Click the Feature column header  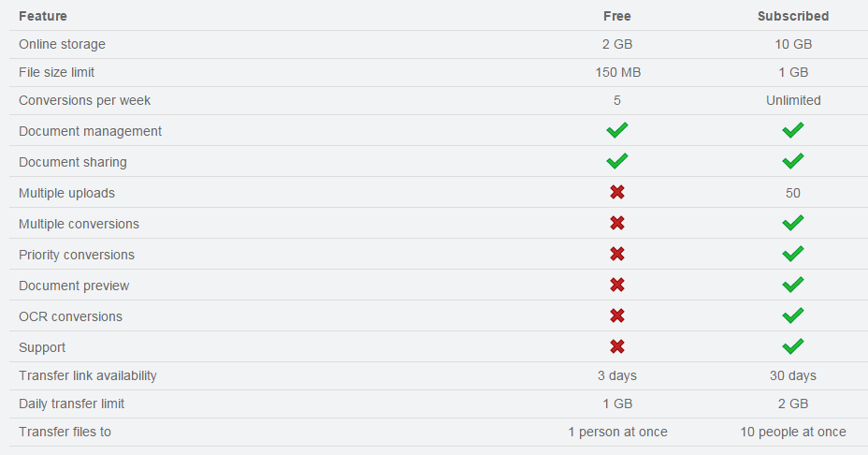[x=43, y=16]
